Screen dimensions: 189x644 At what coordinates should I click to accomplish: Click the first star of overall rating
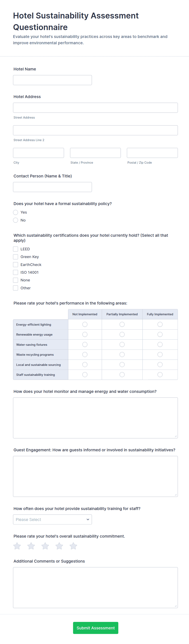[x=17, y=546]
